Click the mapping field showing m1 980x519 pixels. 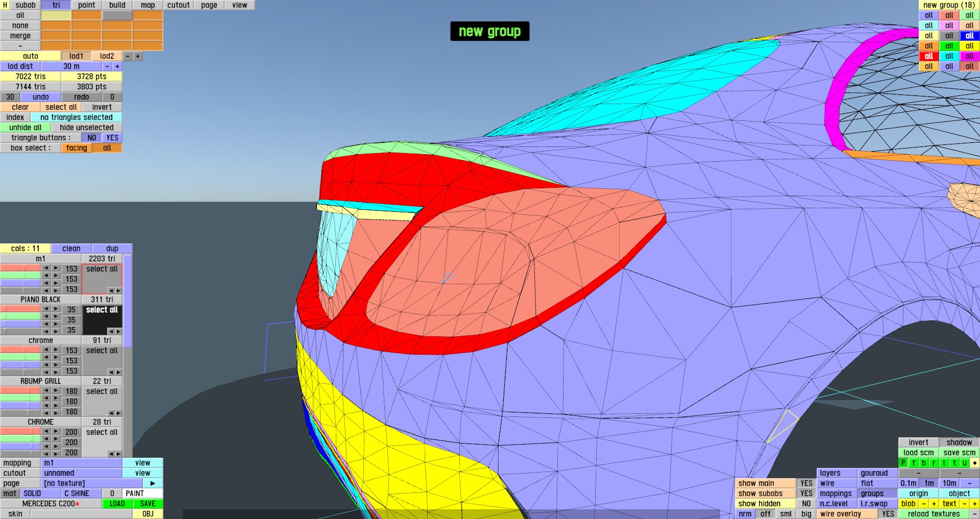pos(82,463)
